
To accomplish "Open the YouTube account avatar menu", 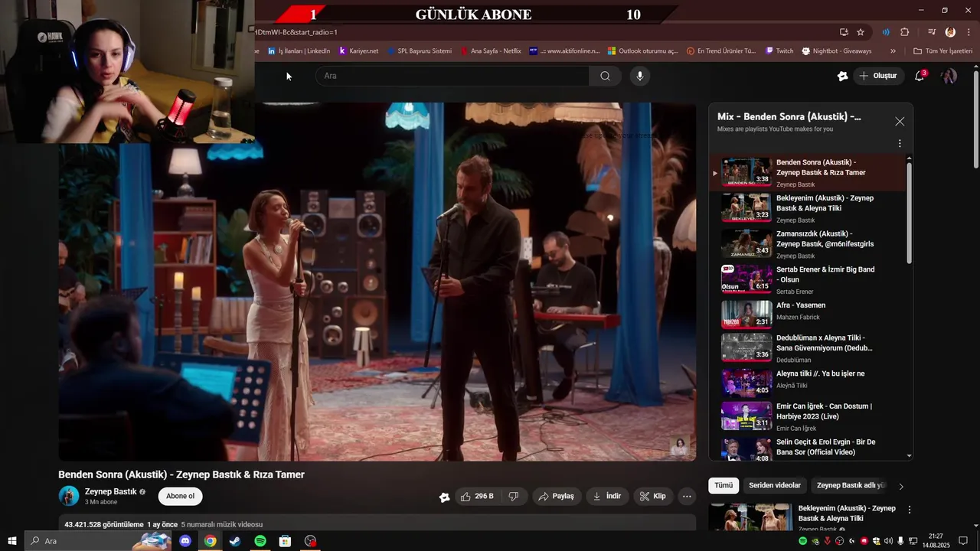I will pos(949,76).
